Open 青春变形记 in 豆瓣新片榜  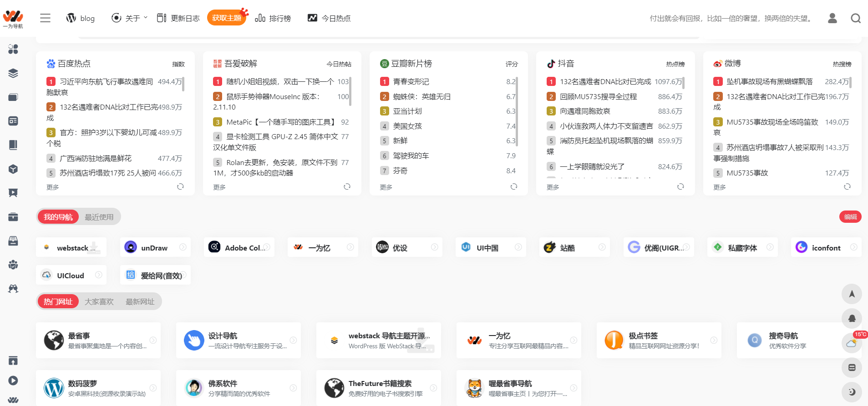[411, 81]
